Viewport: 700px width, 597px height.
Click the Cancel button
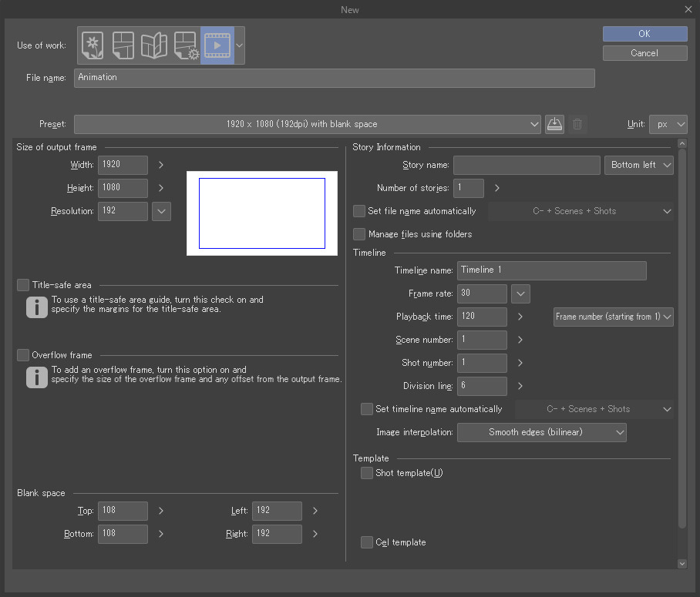[x=644, y=53]
